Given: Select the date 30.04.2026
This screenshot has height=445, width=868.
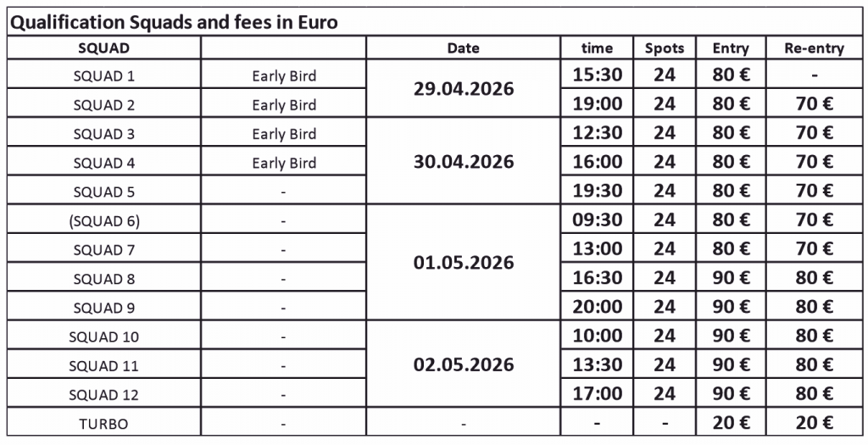Looking at the screenshot, I should (x=463, y=161).
